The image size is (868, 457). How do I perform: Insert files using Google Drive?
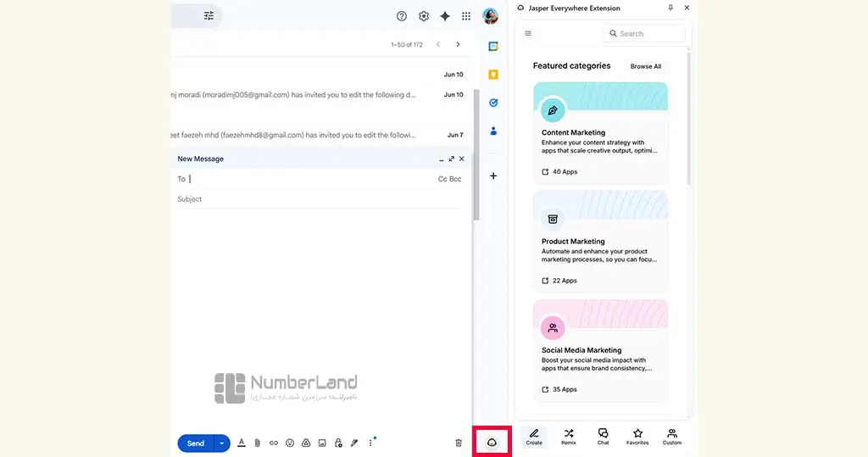tap(305, 443)
